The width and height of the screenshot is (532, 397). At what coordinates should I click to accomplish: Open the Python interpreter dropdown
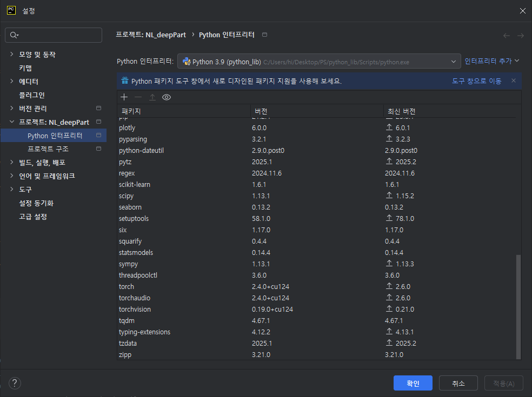319,62
